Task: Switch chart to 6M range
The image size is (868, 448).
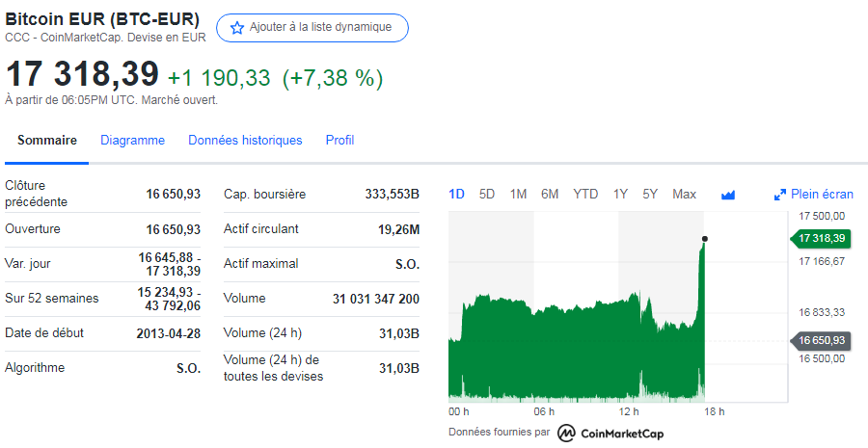Action: (550, 195)
